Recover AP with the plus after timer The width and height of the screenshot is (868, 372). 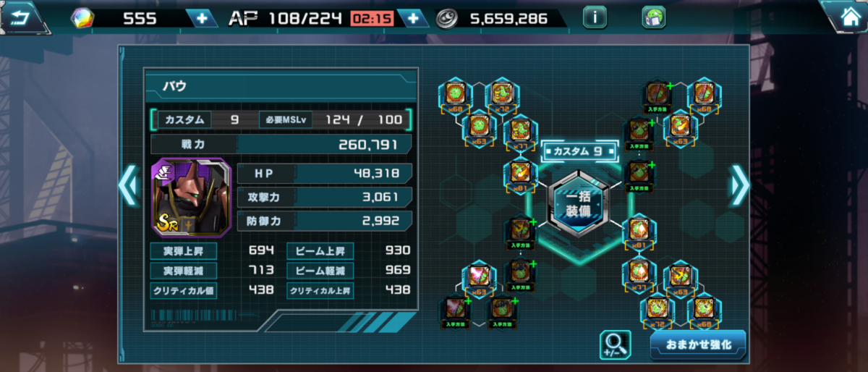pos(413,18)
